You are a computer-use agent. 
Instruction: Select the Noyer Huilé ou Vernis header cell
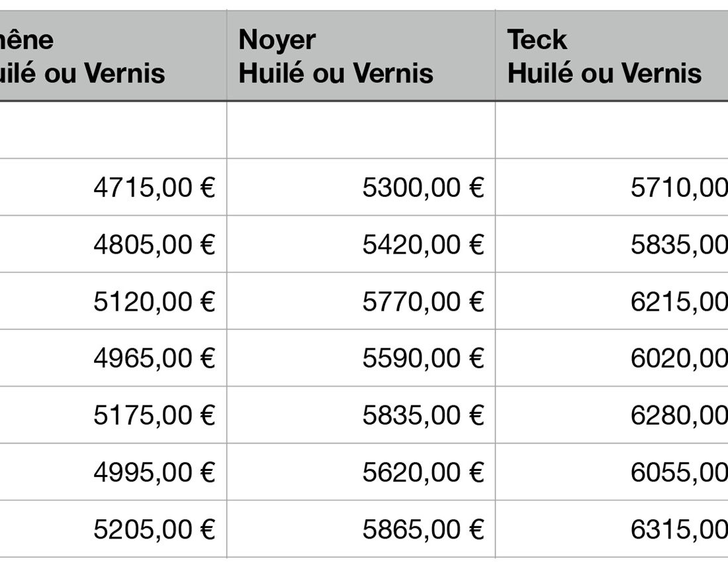point(361,56)
